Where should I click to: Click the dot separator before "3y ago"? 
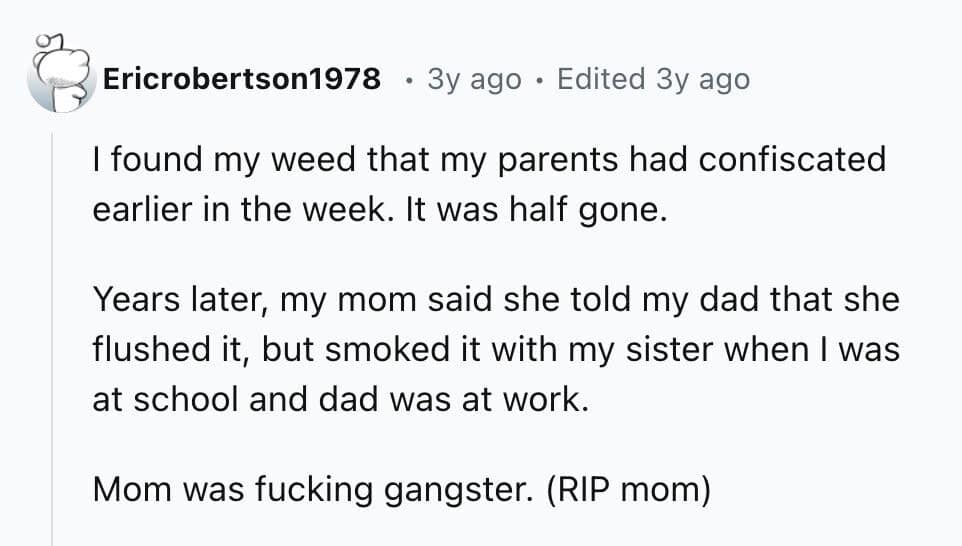click(411, 80)
